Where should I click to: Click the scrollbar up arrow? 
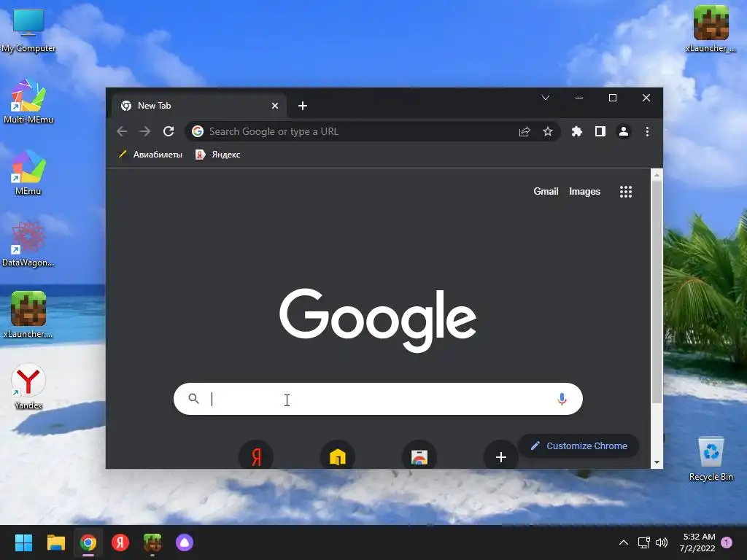click(x=657, y=175)
